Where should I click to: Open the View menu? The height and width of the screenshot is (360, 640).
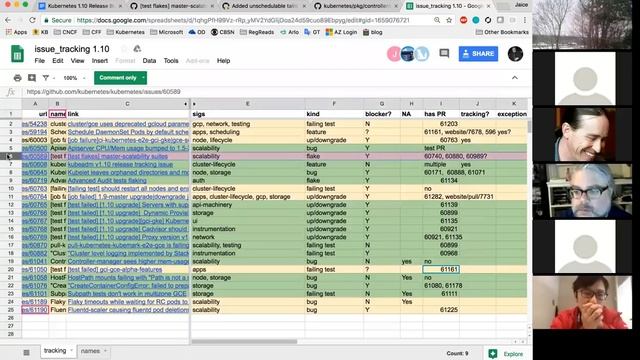pyautogui.click(x=77, y=61)
